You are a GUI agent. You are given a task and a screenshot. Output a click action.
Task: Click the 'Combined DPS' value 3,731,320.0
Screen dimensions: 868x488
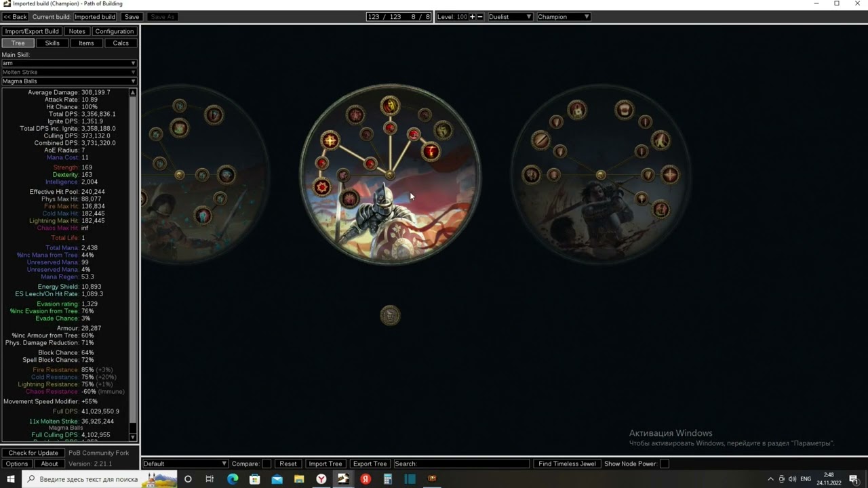click(x=98, y=143)
